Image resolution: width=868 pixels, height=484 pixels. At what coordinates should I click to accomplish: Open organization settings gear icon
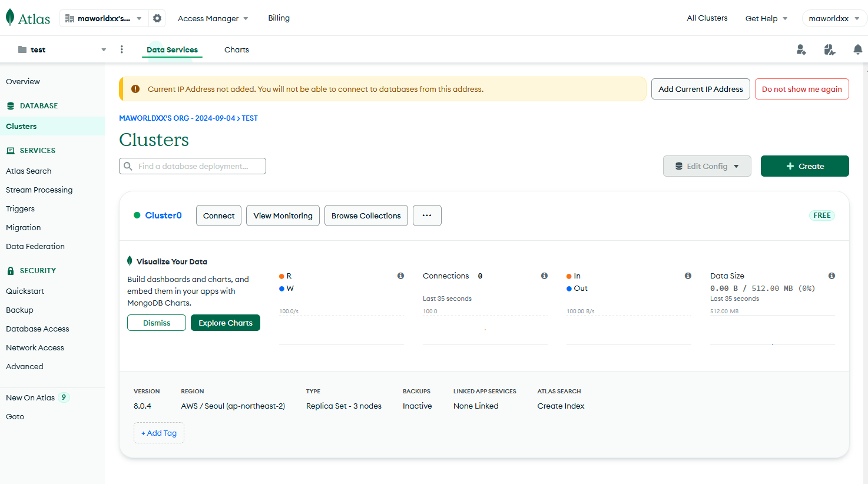tap(157, 18)
